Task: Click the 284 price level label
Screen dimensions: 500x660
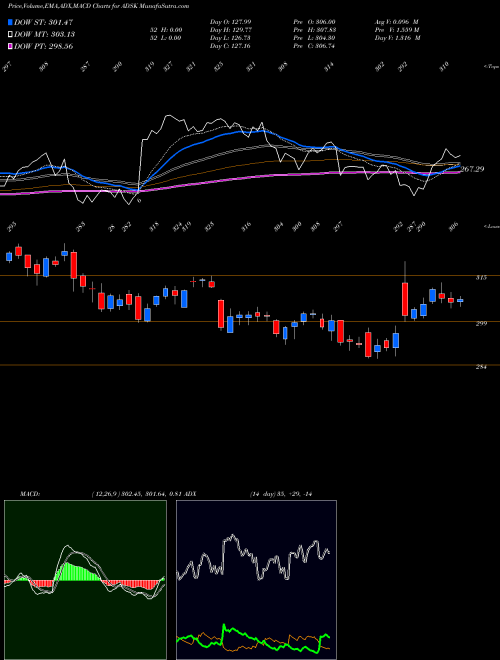Action: point(481,367)
